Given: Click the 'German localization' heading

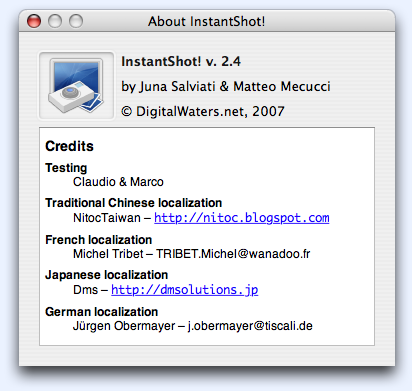Looking at the screenshot, I should click(102, 312).
